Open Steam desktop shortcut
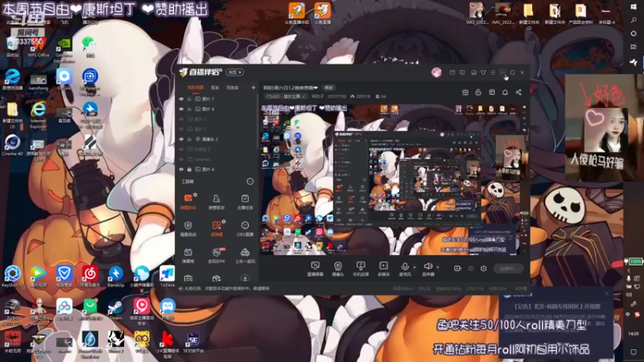The height and width of the screenshot is (362, 644). [x=115, y=311]
